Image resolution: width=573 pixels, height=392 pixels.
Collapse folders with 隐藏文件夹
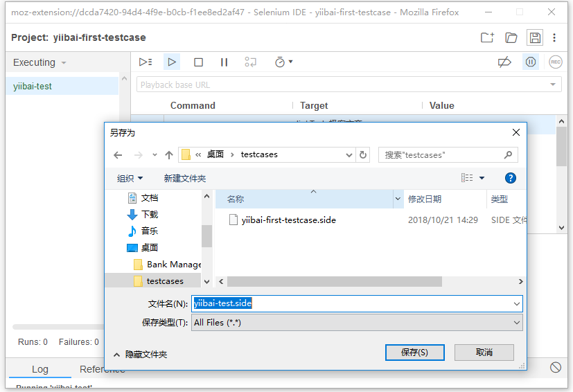141,355
